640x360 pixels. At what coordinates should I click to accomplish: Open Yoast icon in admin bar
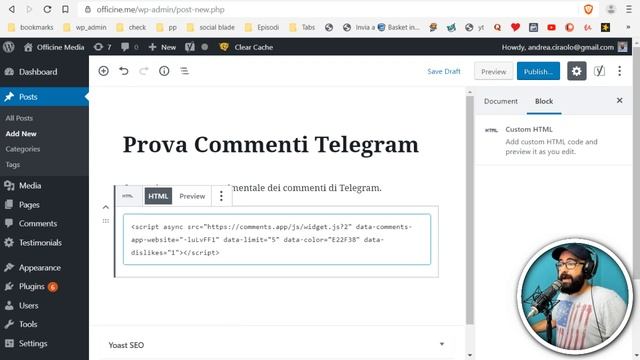(190, 47)
